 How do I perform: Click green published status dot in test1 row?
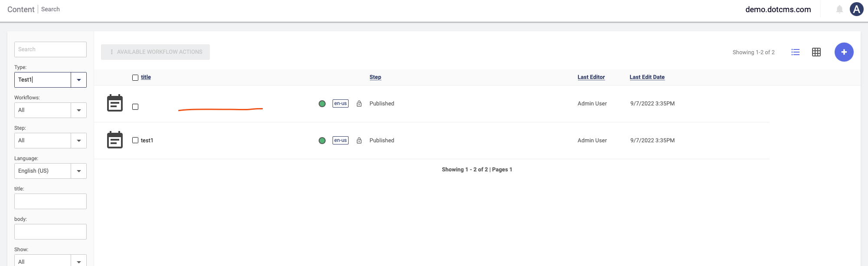coord(322,141)
